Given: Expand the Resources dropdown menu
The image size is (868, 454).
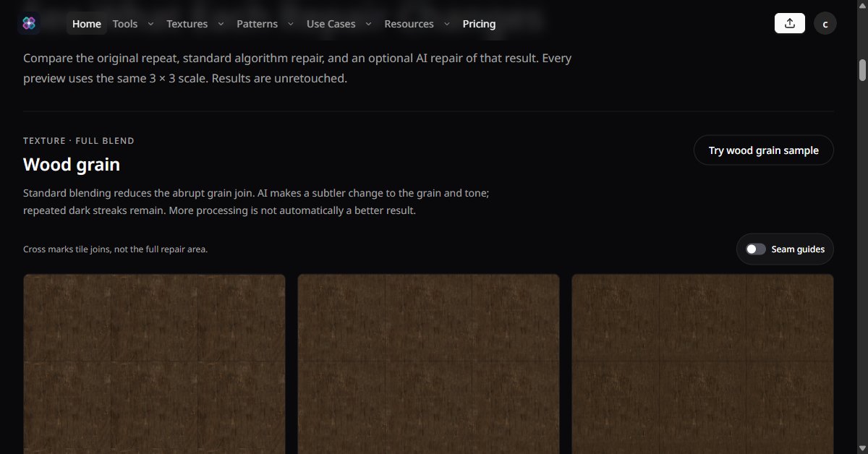Looking at the screenshot, I should tap(417, 24).
